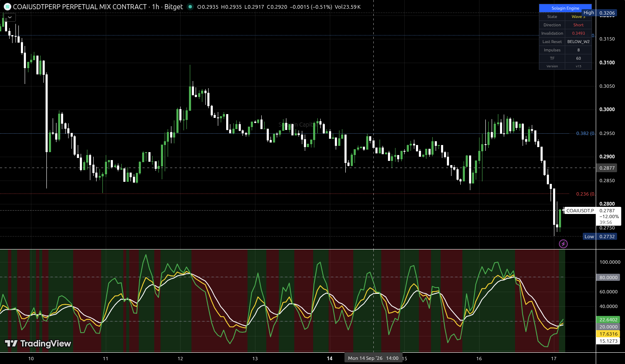Click the Impulses value '8'
The width and height of the screenshot is (625, 364).
tap(578, 50)
